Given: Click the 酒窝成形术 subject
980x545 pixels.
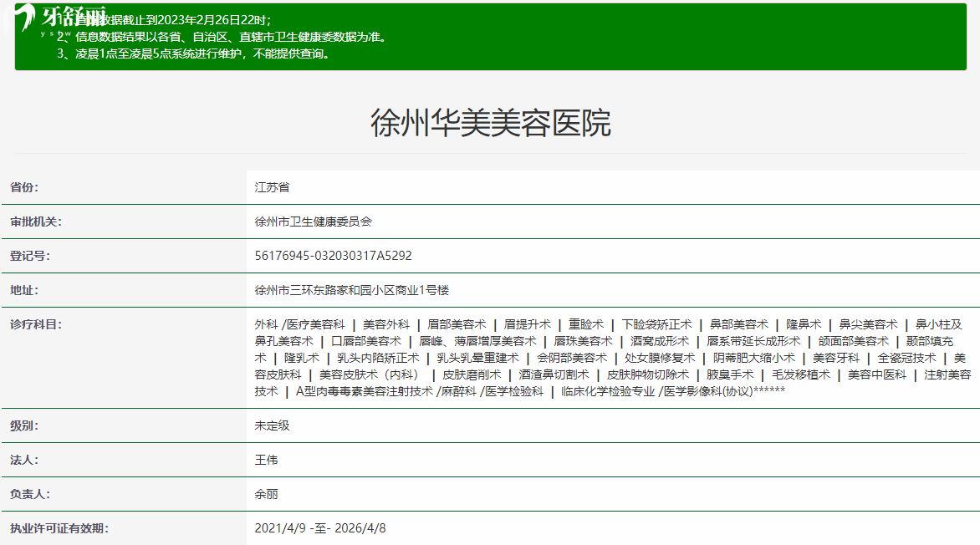Looking at the screenshot, I should pos(660,341).
